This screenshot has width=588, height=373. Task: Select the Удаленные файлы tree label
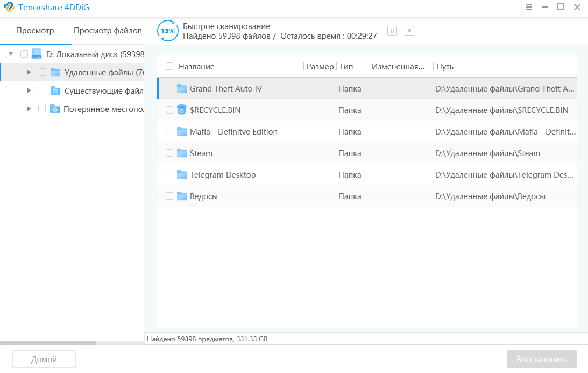tap(104, 73)
